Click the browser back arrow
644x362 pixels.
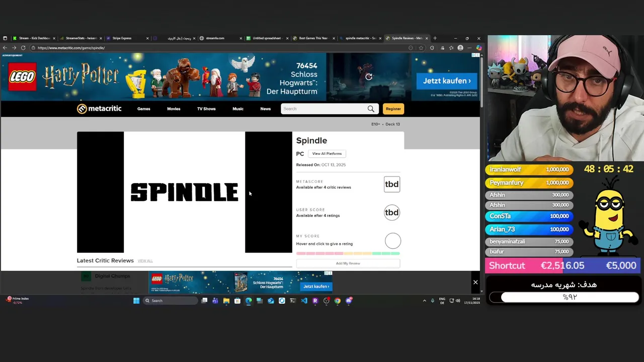pos(5,48)
